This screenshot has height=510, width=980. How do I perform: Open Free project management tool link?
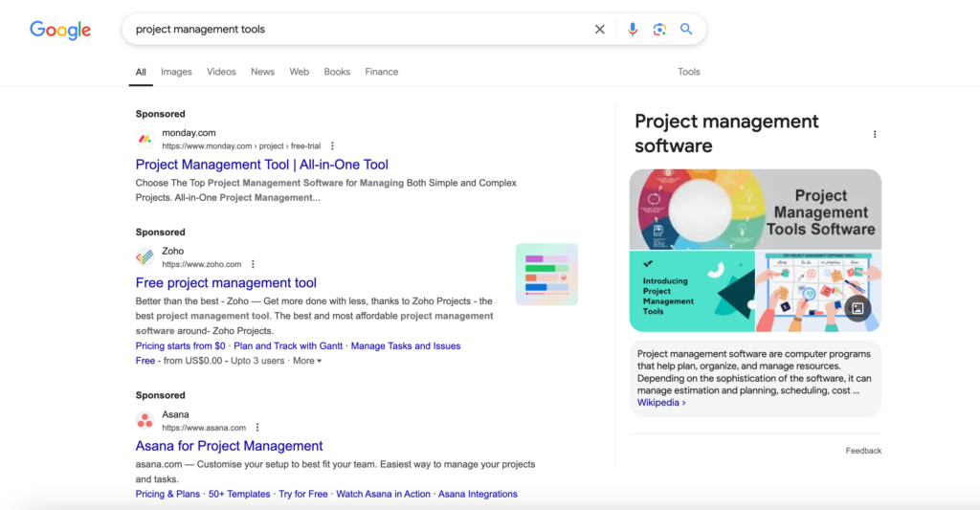click(x=226, y=282)
